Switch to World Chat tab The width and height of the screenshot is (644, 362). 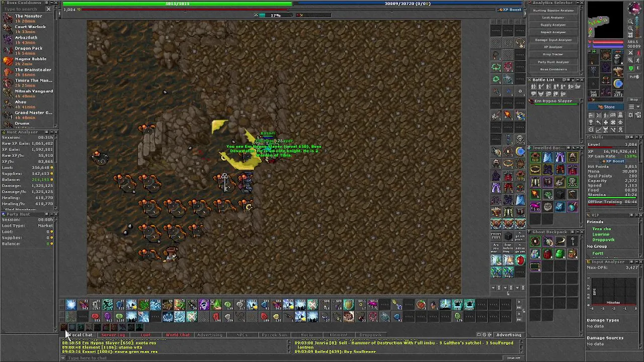pyautogui.click(x=178, y=335)
